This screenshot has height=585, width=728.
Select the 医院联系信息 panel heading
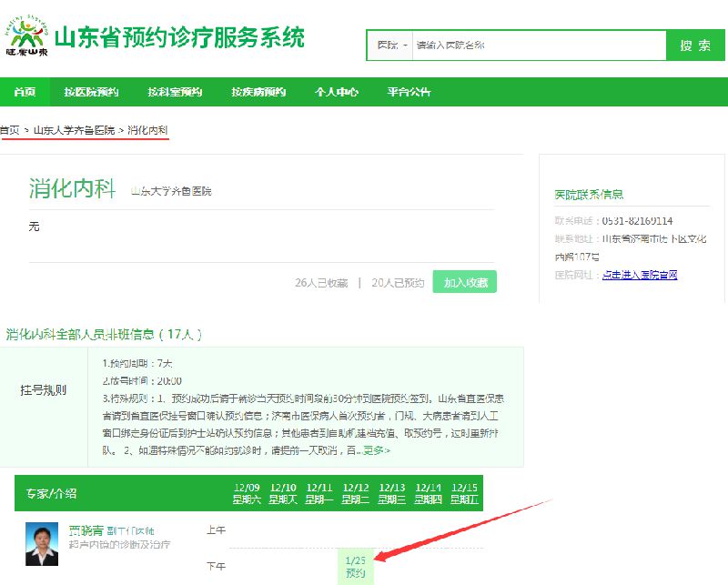[x=589, y=195]
